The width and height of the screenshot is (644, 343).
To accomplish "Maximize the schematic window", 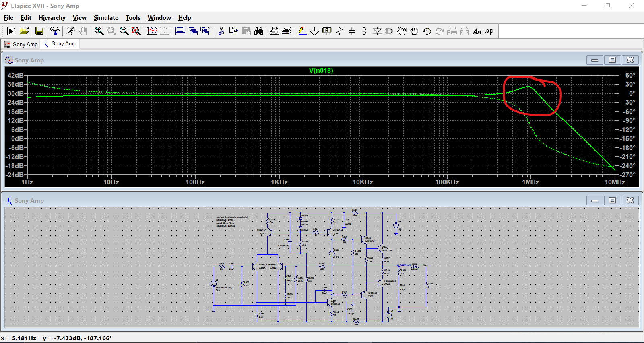I will pos(612,200).
